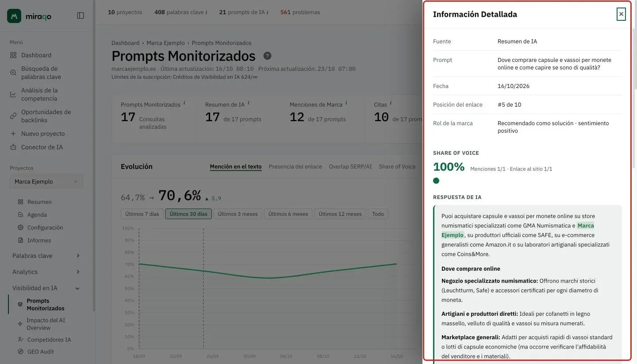Click the Dashboard grid icon in the menu

tap(13, 55)
